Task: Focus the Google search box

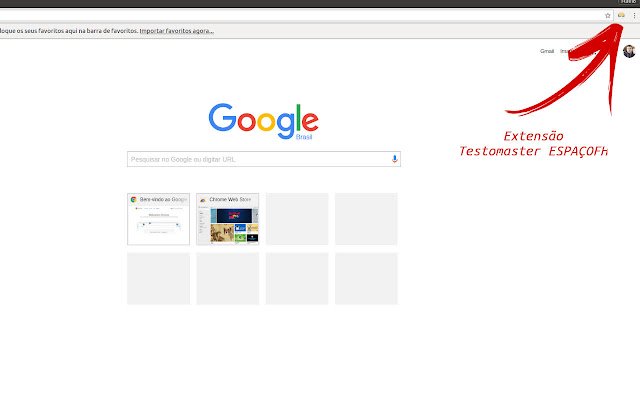Action: coord(264,159)
